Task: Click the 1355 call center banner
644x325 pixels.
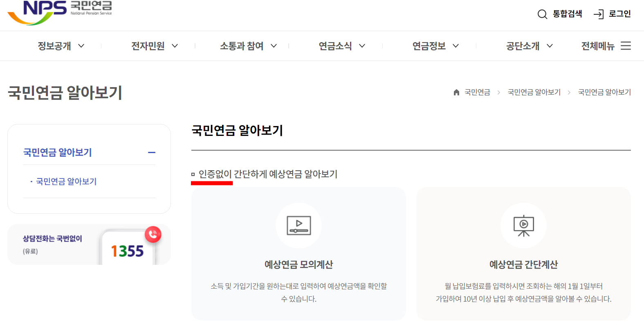Action: click(x=89, y=244)
